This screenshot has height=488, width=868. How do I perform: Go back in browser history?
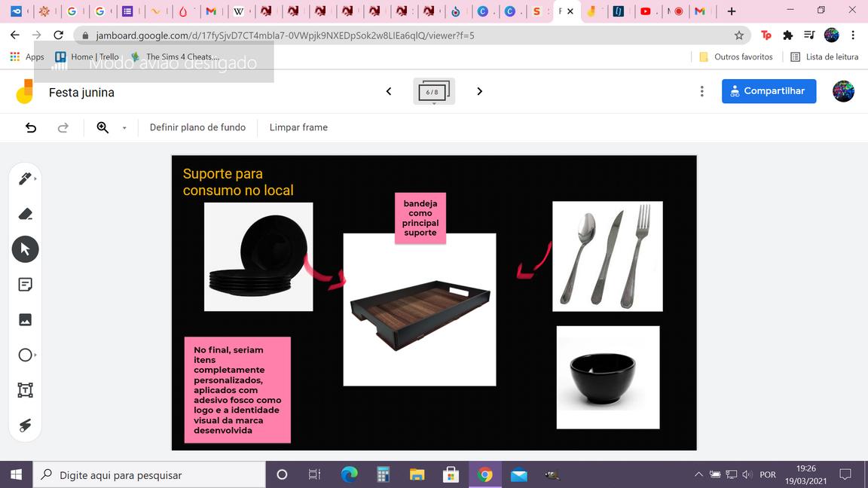coord(15,35)
